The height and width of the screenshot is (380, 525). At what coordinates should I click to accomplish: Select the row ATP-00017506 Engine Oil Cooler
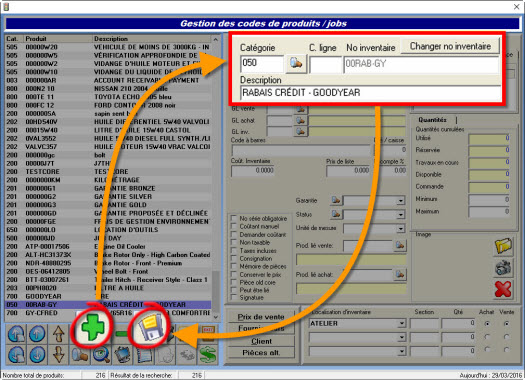tap(108, 246)
